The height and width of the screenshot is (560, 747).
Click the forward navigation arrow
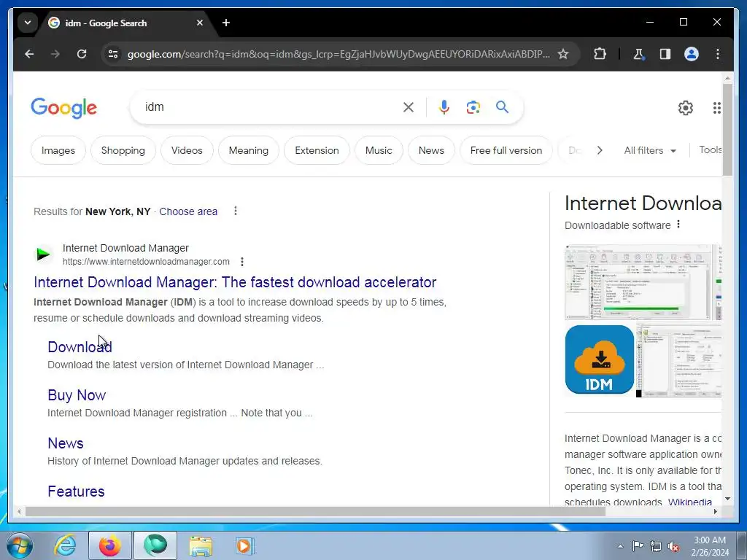pyautogui.click(x=55, y=54)
